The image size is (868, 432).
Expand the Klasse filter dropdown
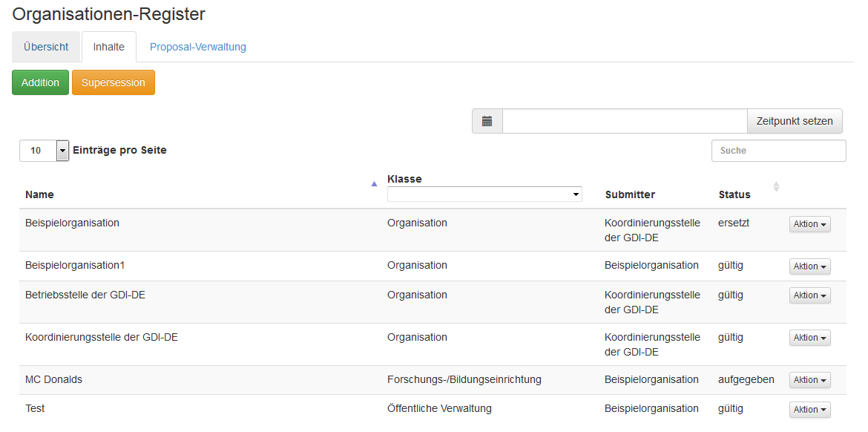484,194
